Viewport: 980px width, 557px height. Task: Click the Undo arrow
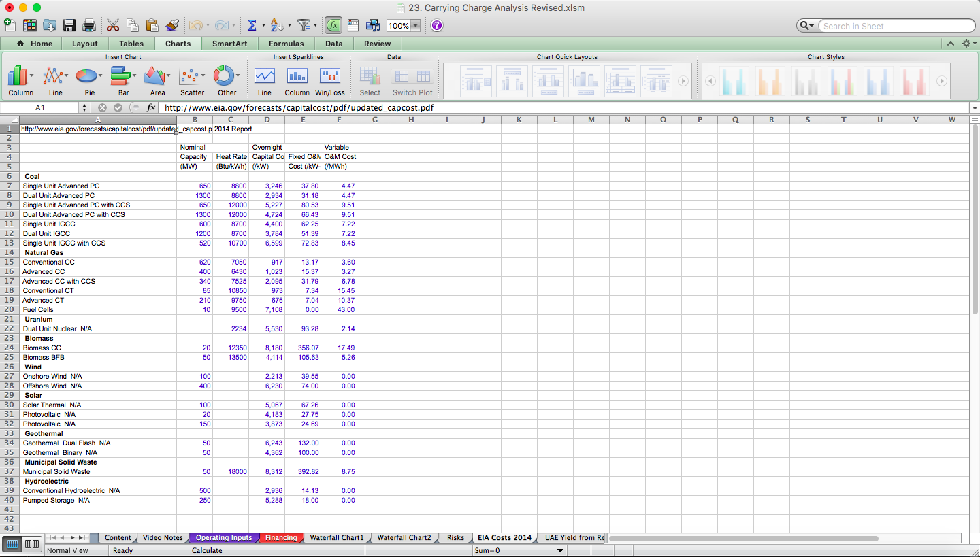[x=196, y=25]
